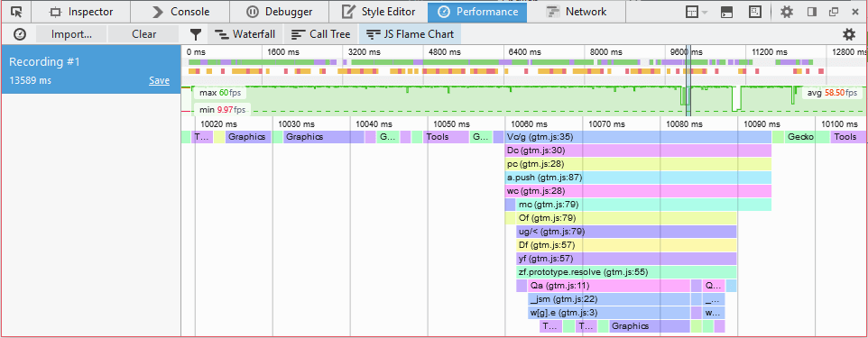Viewport: 868px width, 338px height.
Task: Open the frame selection dropdown
Action: pos(697,12)
